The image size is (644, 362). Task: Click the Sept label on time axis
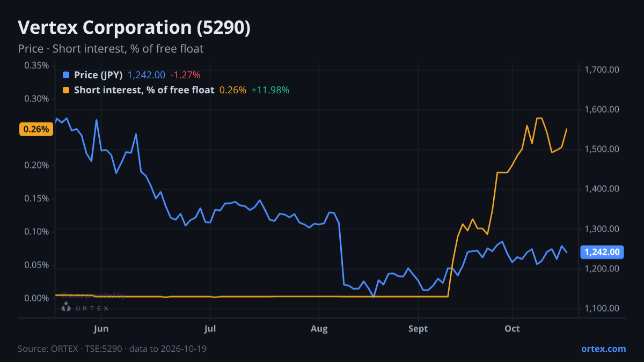418,328
